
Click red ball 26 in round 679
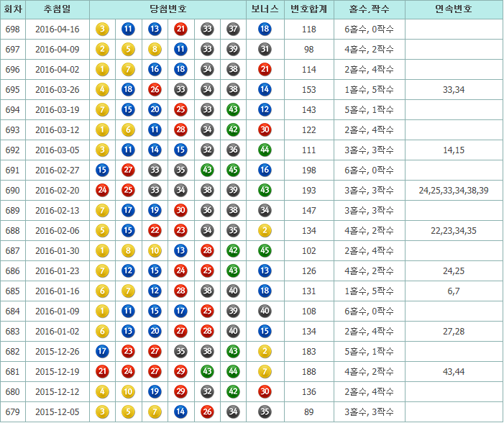207,412
